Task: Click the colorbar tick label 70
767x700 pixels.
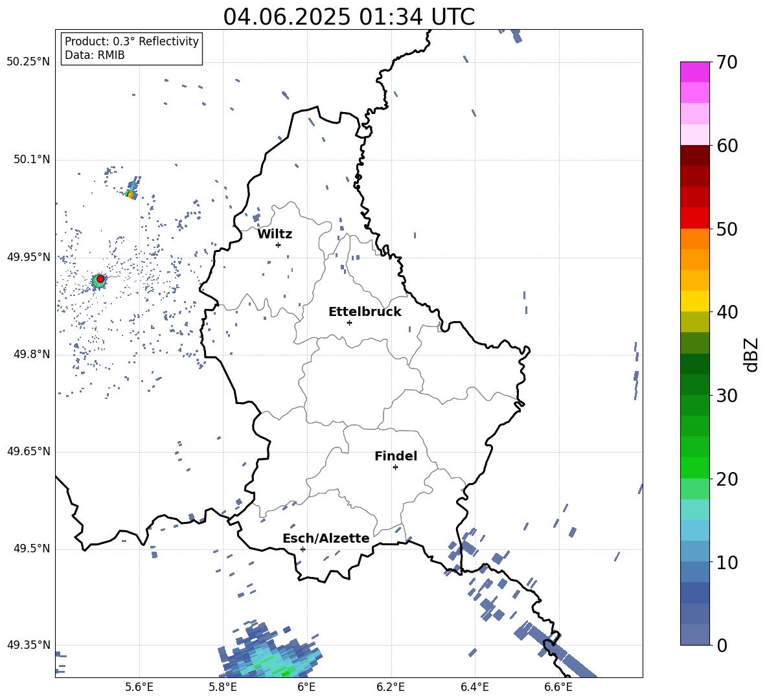Action: click(727, 62)
